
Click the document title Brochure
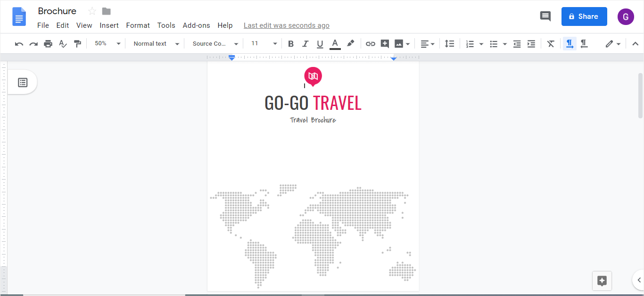click(57, 11)
